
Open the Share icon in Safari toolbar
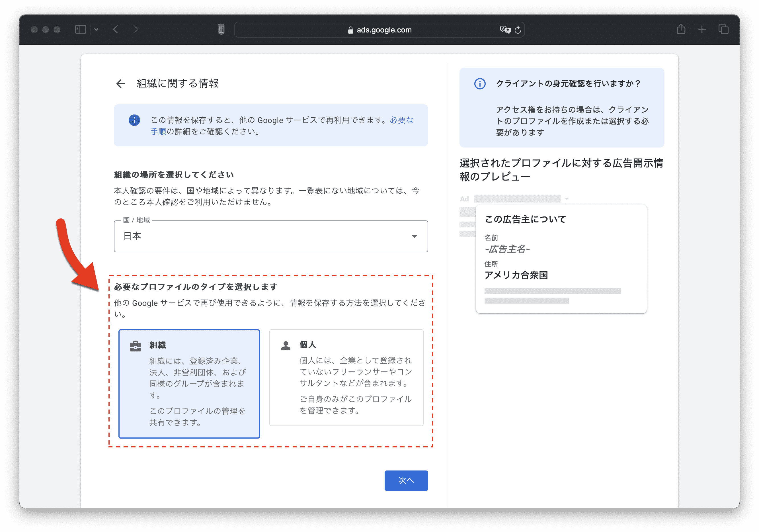(681, 29)
